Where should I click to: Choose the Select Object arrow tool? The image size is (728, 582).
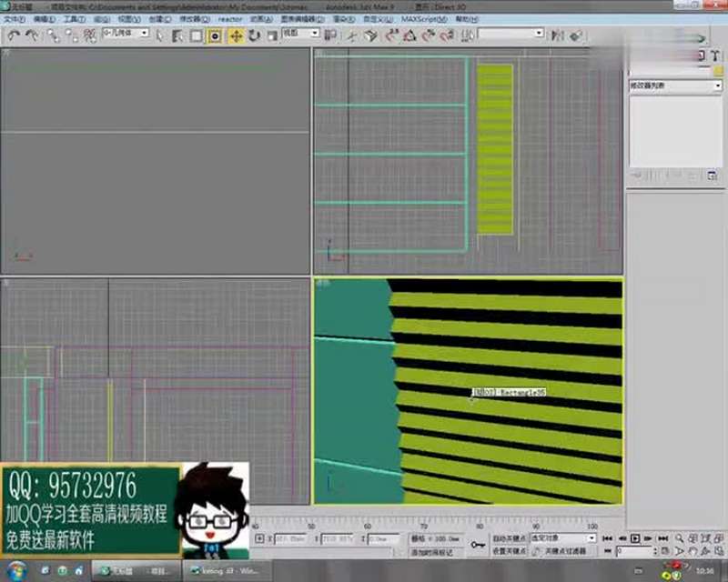(x=160, y=35)
